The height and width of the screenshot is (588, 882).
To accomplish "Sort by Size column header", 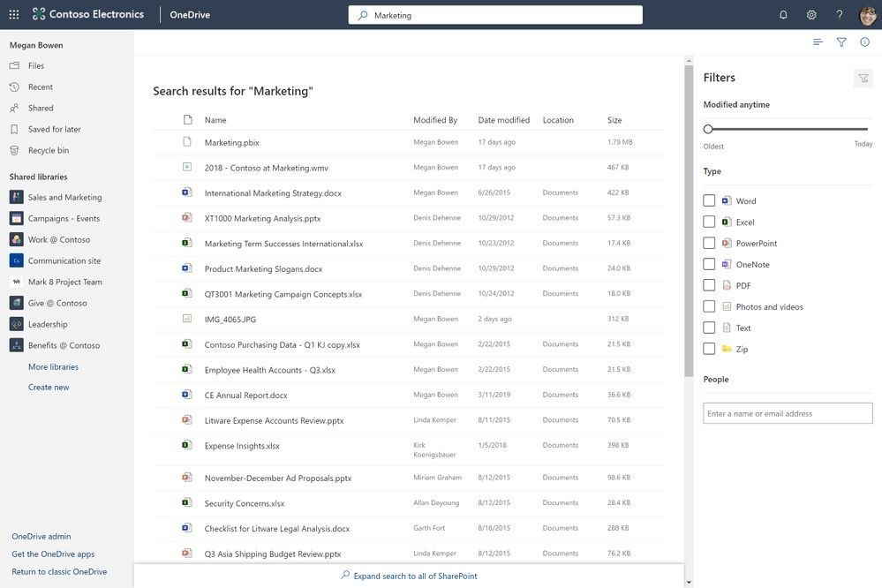I will tap(614, 120).
